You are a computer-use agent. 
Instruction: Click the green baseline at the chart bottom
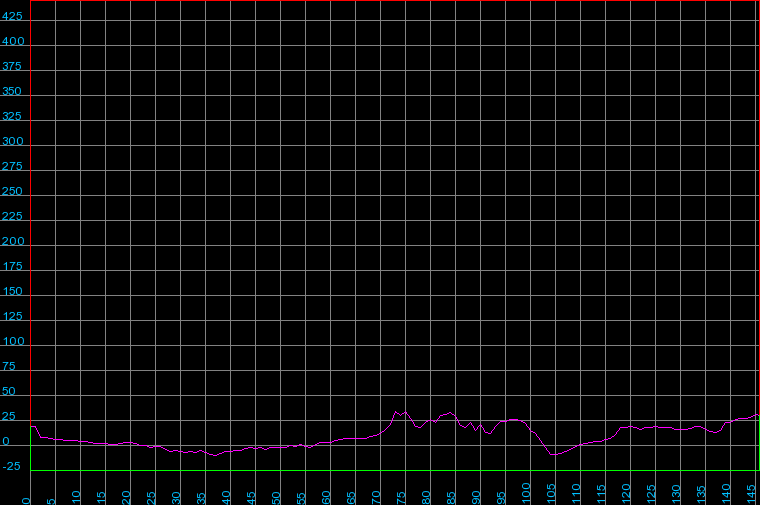pyautogui.click(x=400, y=470)
